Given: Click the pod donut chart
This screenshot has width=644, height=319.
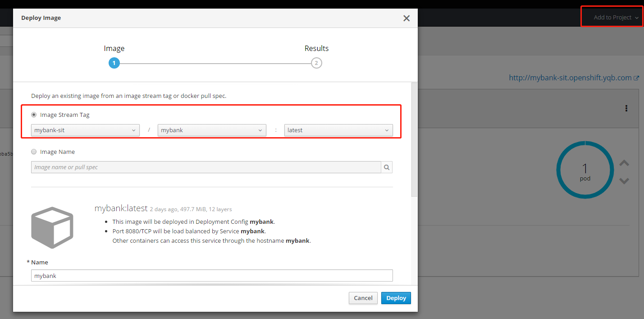Looking at the screenshot, I should click(585, 170).
